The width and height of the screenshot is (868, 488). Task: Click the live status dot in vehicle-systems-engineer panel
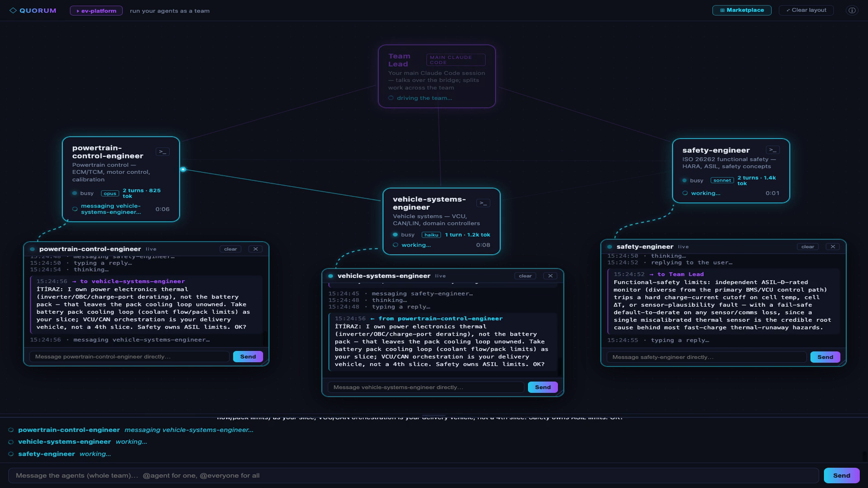pyautogui.click(x=330, y=276)
